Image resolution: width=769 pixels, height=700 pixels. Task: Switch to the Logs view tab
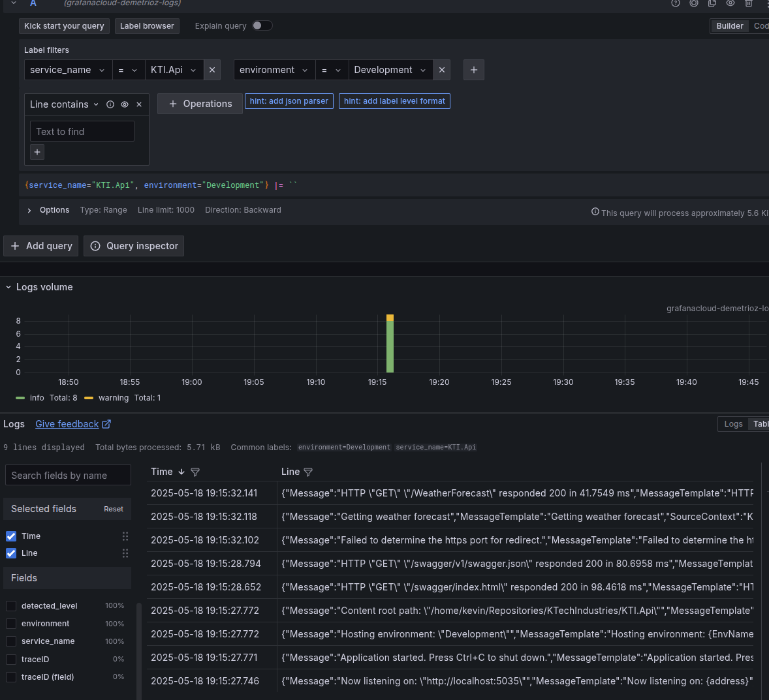coord(733,424)
